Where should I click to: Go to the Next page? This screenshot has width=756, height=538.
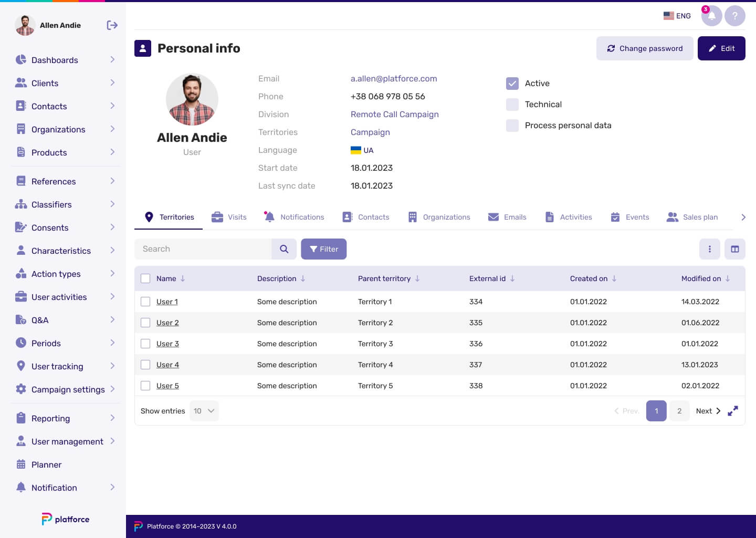[x=708, y=411]
